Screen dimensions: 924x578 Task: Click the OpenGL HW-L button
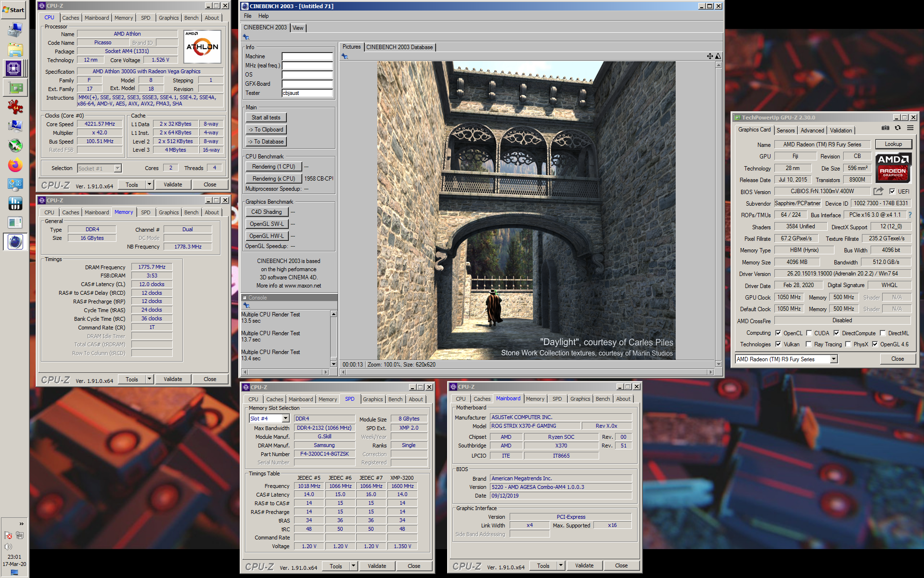[x=267, y=236]
